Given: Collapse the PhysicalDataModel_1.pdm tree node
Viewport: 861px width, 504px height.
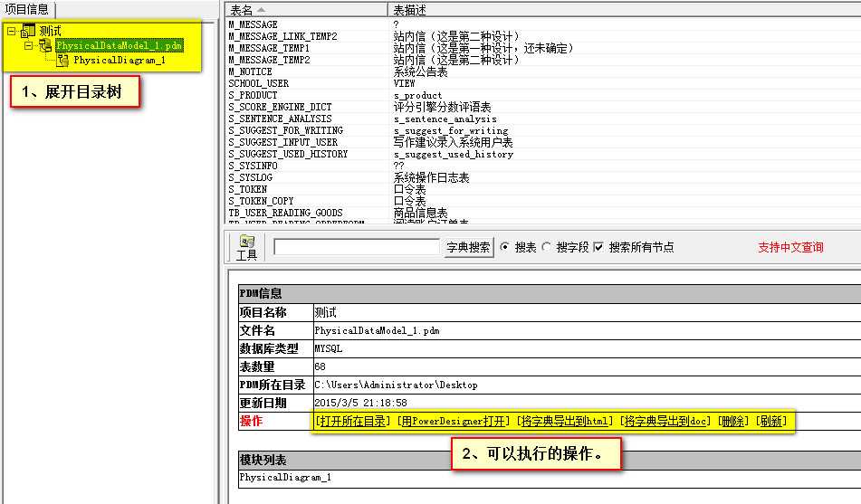Looking at the screenshot, I should pos(29,45).
